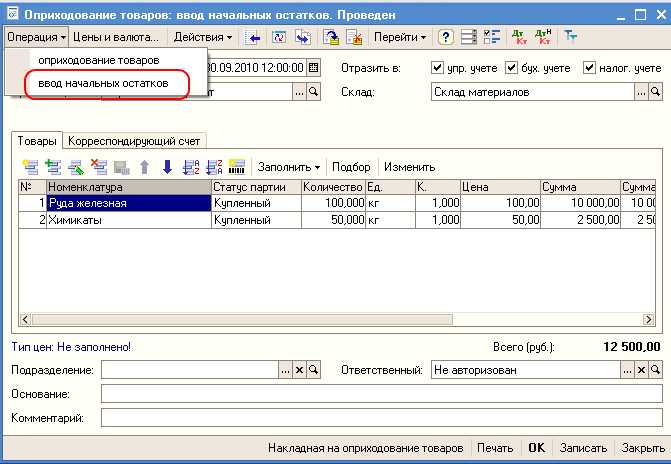Click the cancel posting icon with red cross
This screenshot has height=464, width=671.
click(354, 38)
